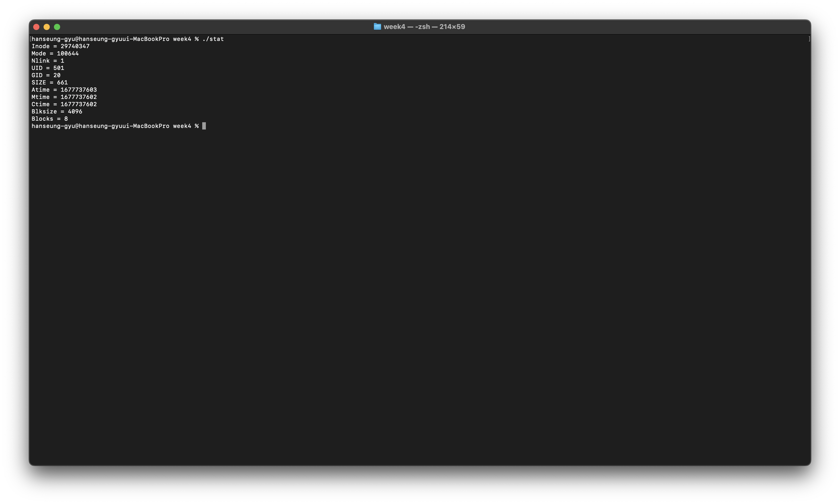Click the SIZE = 661 output line

[50, 83]
